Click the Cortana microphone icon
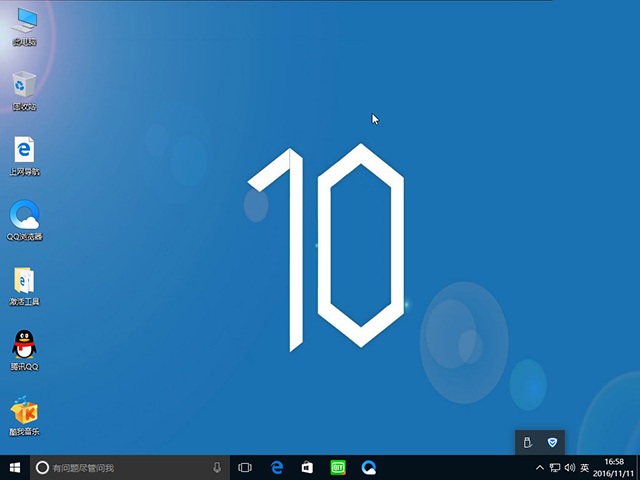This screenshot has width=640, height=480. tap(217, 467)
